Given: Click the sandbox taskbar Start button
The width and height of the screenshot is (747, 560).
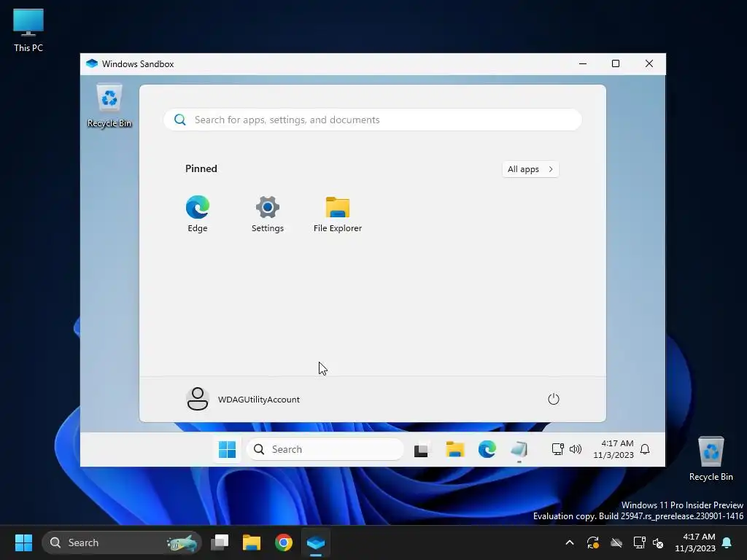Looking at the screenshot, I should coord(228,449).
